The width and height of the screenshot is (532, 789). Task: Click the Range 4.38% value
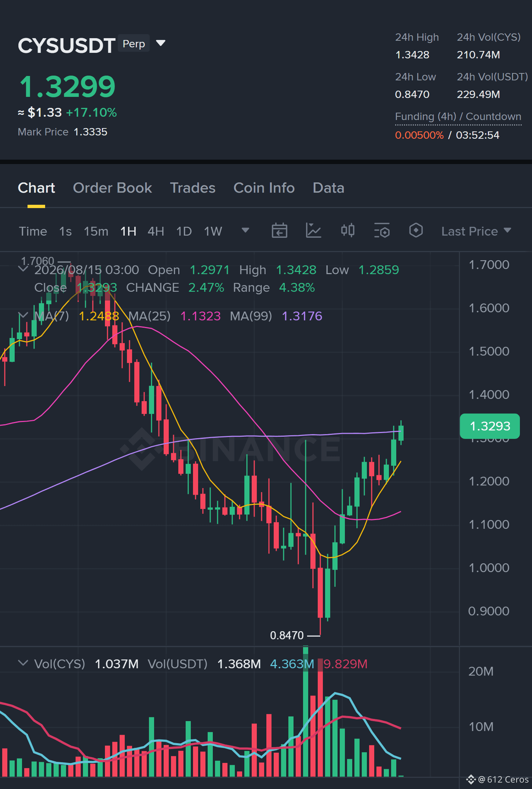pyautogui.click(x=297, y=287)
